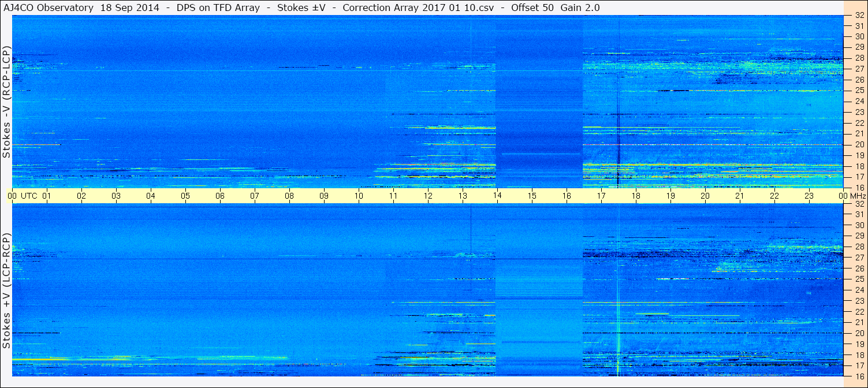Select the 04 hour tick on time axis
The image size is (868, 388).
[151, 196]
